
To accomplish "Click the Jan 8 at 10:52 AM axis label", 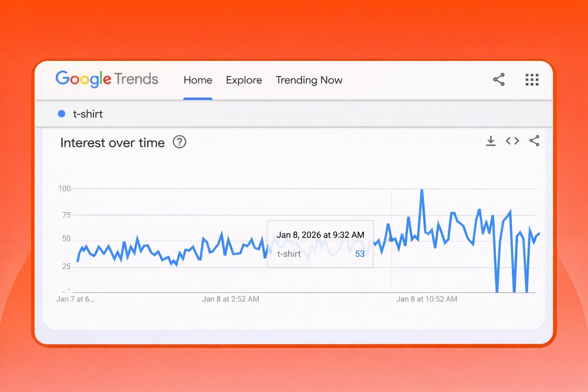I will [x=426, y=299].
